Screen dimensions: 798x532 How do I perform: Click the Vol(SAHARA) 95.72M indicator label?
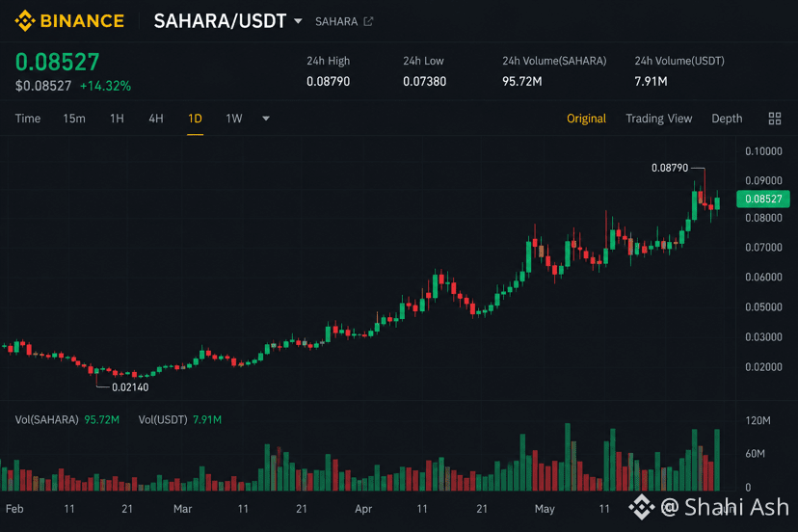67,420
